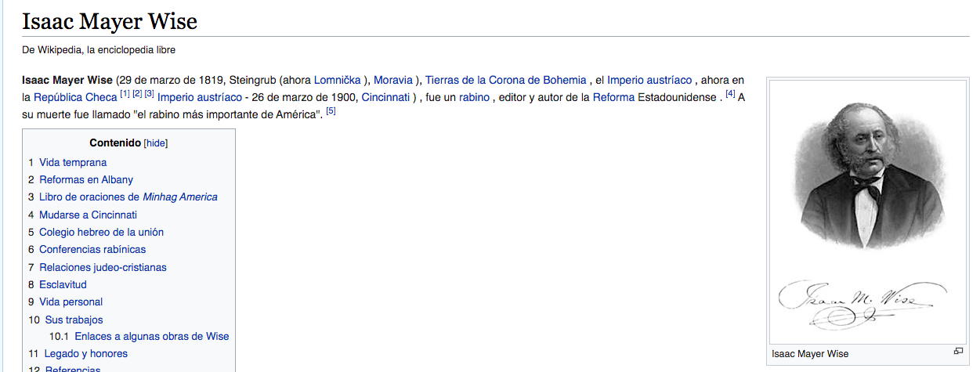The image size is (980, 372).
Task: Open the Isaac Mayer Wise portrait image
Action: click(x=867, y=213)
